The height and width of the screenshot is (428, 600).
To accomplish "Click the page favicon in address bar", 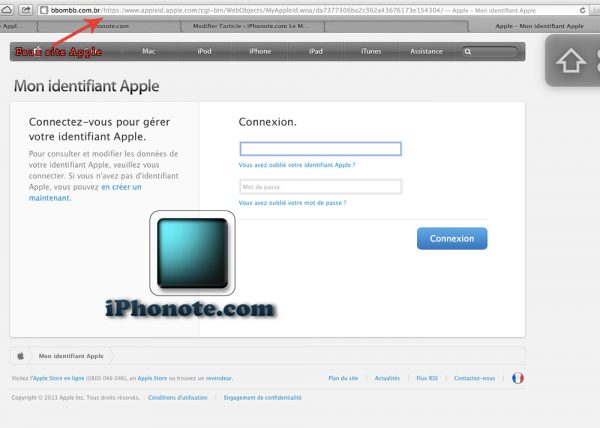I will pyautogui.click(x=44, y=10).
